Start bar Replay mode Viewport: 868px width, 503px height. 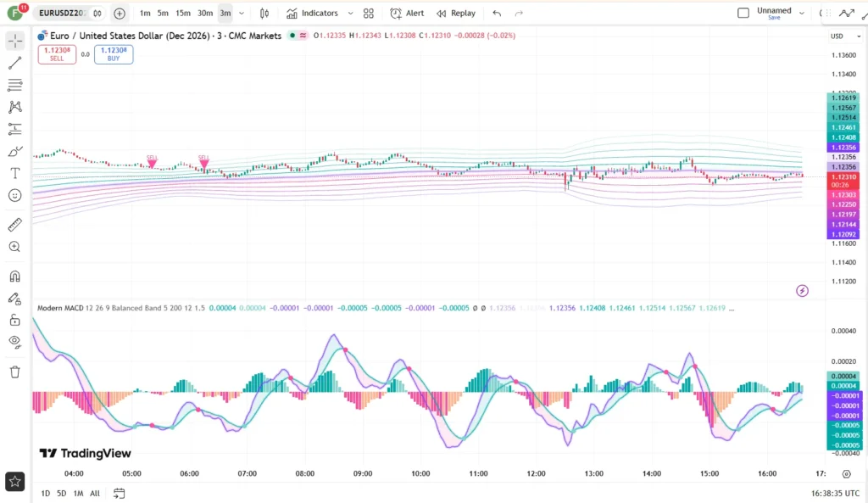click(x=456, y=14)
